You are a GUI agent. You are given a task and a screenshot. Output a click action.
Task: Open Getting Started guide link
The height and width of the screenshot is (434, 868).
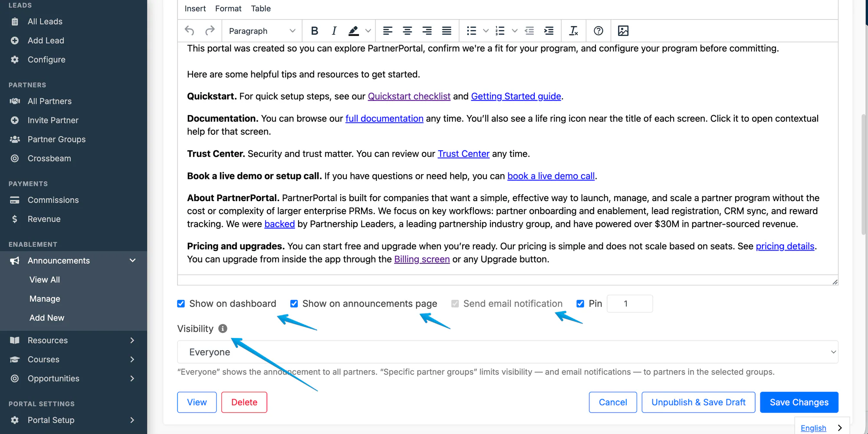coord(516,96)
